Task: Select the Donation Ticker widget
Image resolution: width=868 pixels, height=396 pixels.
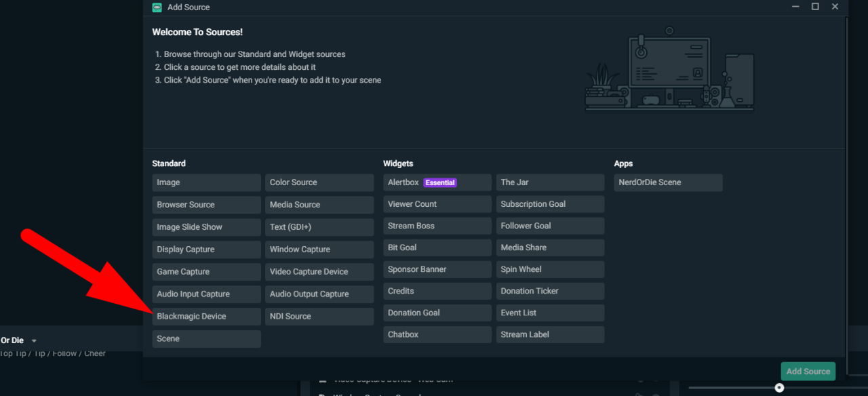Action: pos(549,291)
